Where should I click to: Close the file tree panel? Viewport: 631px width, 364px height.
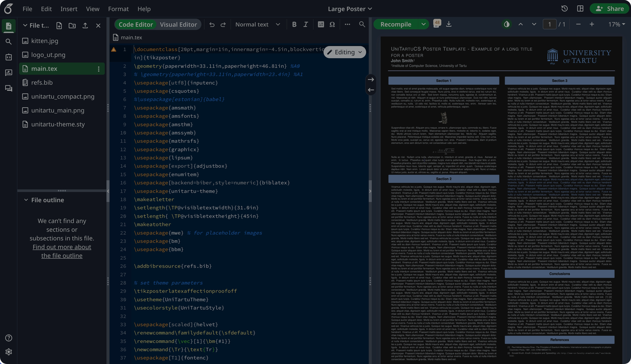pos(98,26)
